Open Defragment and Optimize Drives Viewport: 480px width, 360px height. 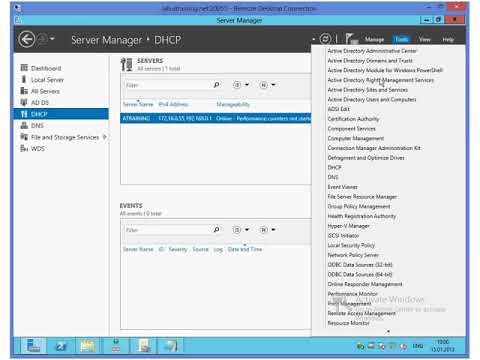pyautogui.click(x=366, y=158)
